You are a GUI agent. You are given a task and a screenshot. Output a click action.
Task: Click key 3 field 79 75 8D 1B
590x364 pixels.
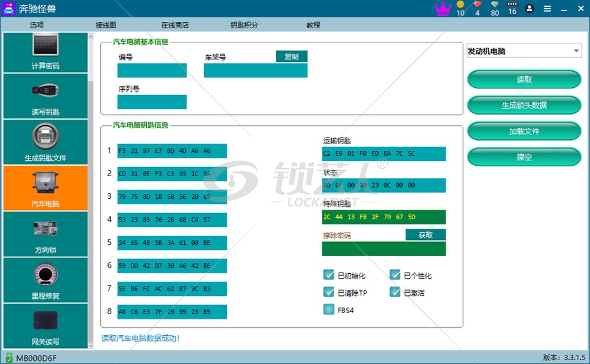pos(172,197)
